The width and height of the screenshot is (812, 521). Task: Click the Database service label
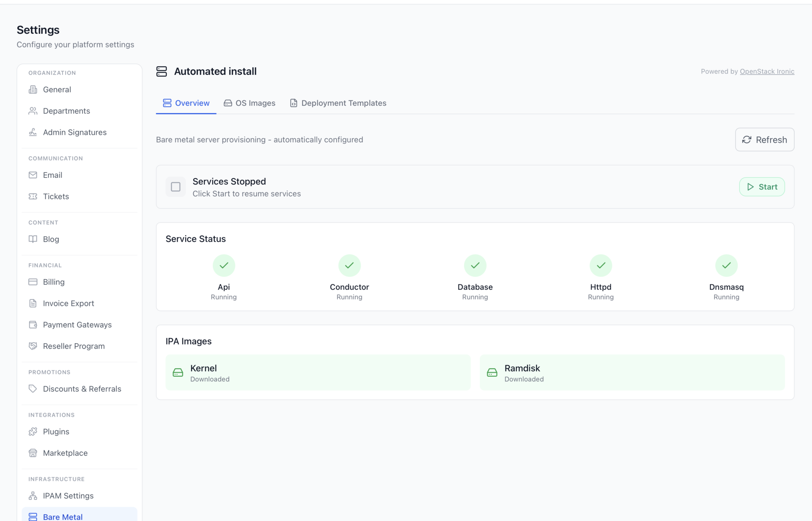(x=475, y=287)
